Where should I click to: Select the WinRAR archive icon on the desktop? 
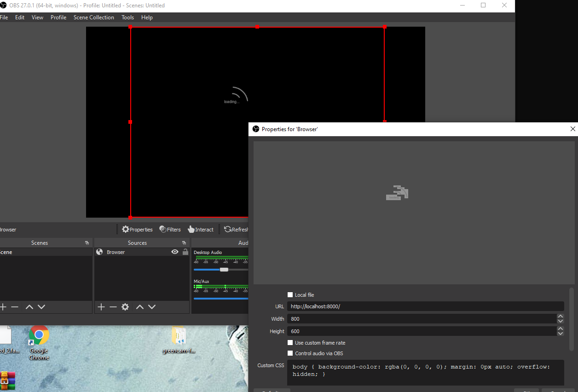pos(8,381)
